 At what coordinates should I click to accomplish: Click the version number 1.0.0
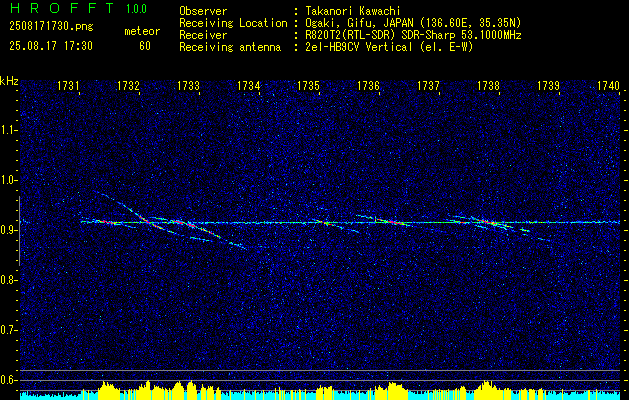[x=136, y=9]
